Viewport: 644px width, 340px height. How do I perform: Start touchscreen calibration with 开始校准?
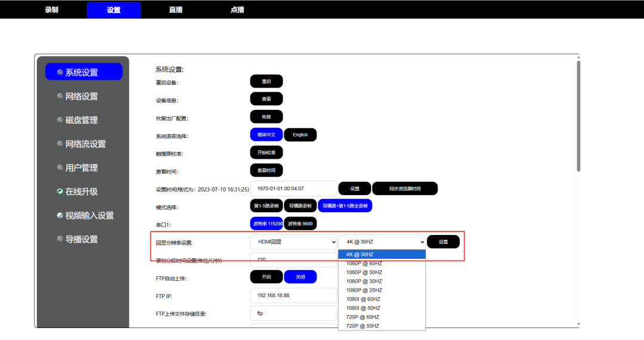(x=267, y=152)
